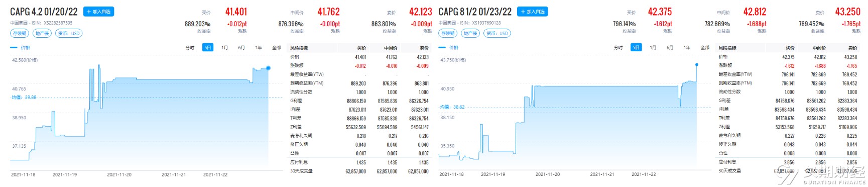This screenshot has width=868, height=187.
Task: Click 地产债 tag under CAPG 8 1/2 bond
Action: (x=470, y=33)
